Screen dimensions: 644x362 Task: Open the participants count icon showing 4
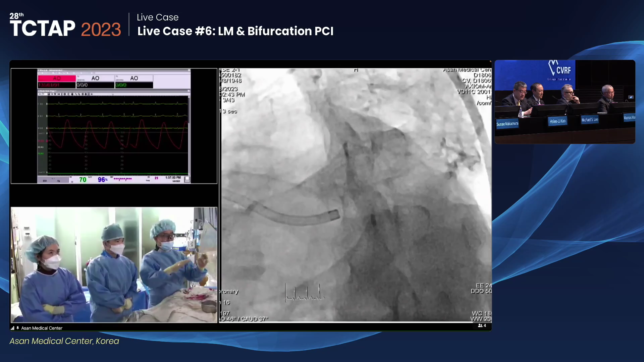tap(482, 325)
